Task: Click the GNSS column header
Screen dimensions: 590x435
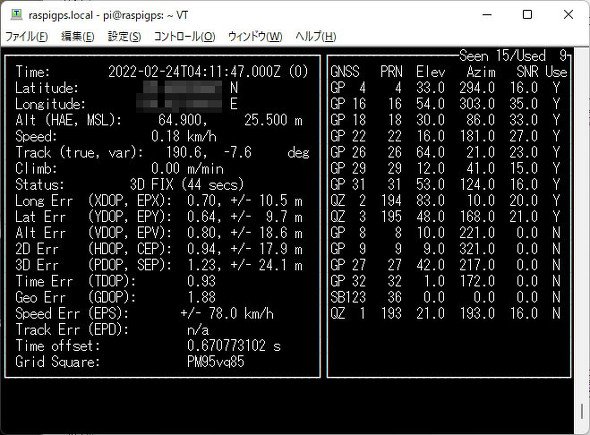Action: coord(345,71)
